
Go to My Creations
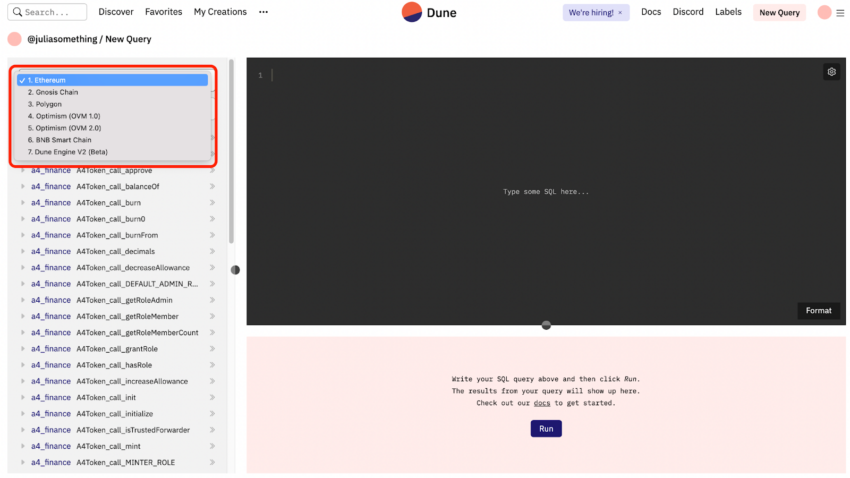click(x=220, y=12)
